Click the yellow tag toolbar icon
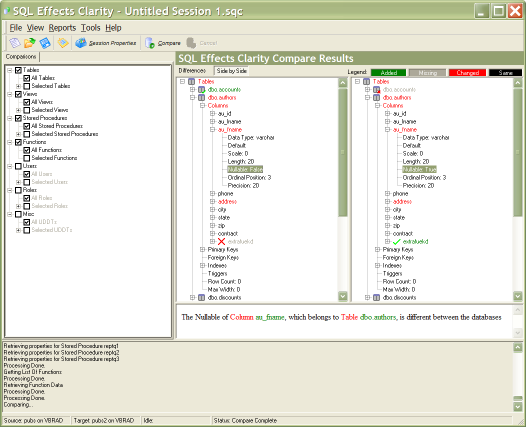Screen dimensions: 526x427 [x=63, y=43]
